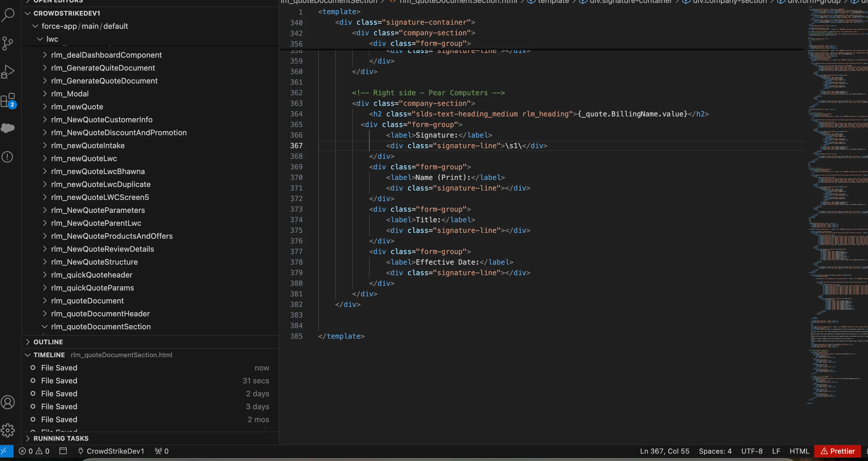Expand the RUNNING TASKS section

(x=61, y=438)
